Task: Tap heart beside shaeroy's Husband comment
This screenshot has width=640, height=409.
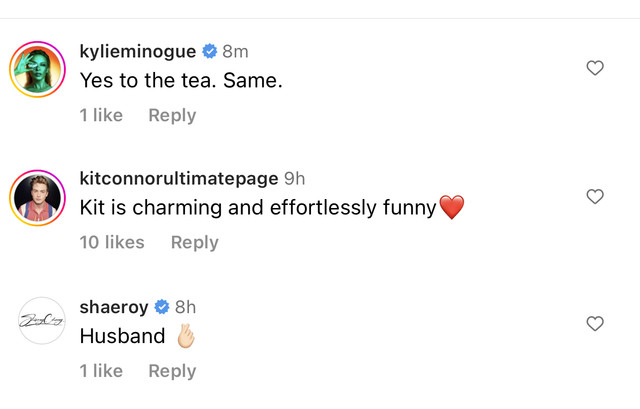Action: (x=595, y=324)
